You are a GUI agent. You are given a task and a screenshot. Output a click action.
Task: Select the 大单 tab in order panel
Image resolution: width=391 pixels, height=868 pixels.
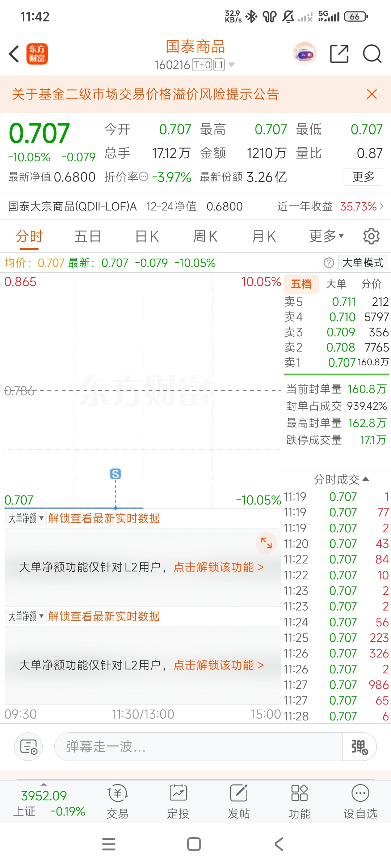tap(336, 284)
